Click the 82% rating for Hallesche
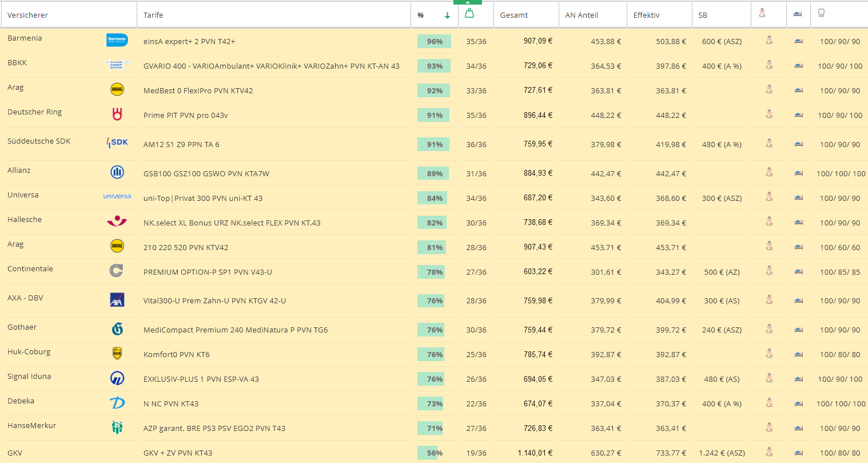 click(433, 223)
